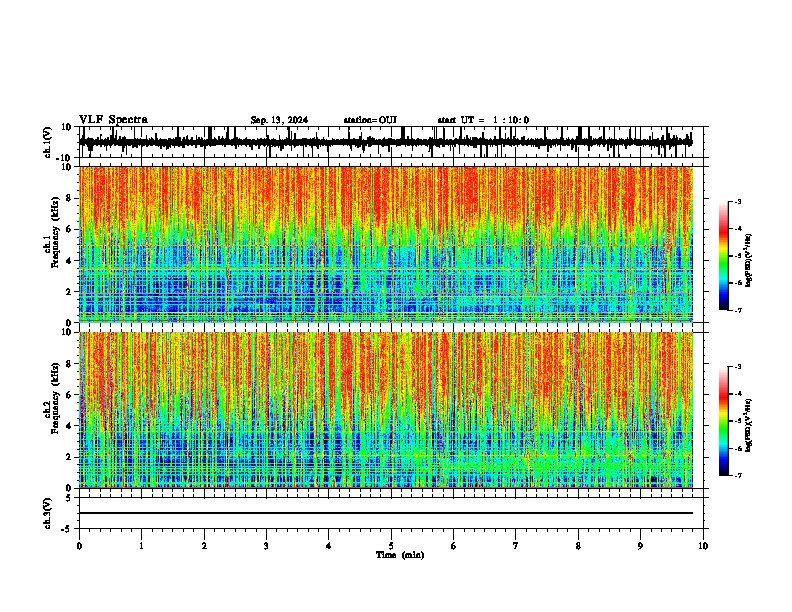Image resolution: width=792 pixels, height=612 pixels.
Task: Click the date 'Sep. 13, 2024'
Action: tap(279, 120)
